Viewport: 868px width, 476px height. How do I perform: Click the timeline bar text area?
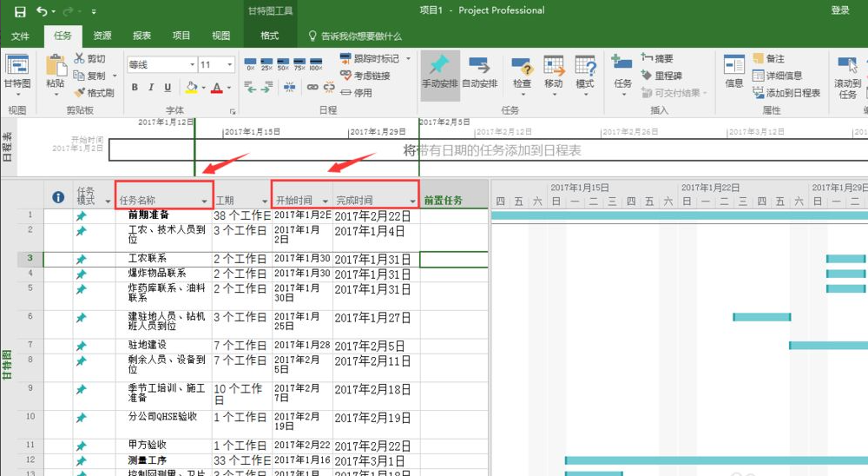(x=492, y=150)
